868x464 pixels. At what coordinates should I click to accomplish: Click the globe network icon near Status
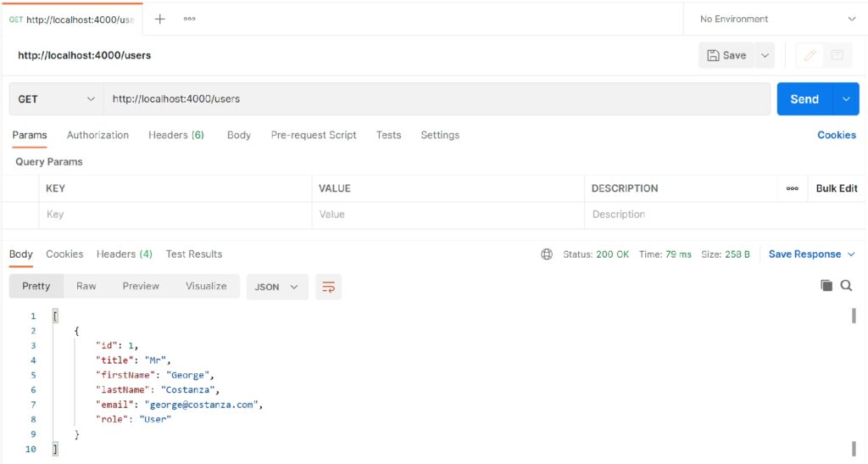coord(547,254)
